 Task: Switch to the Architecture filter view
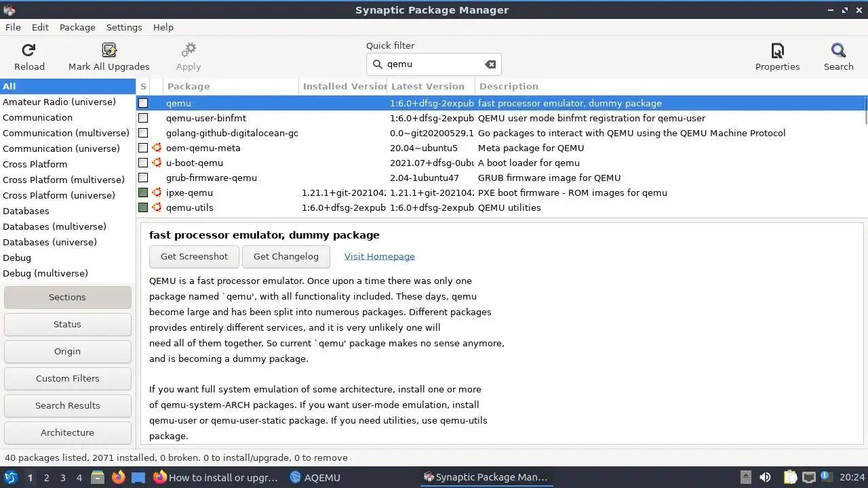[67, 432]
